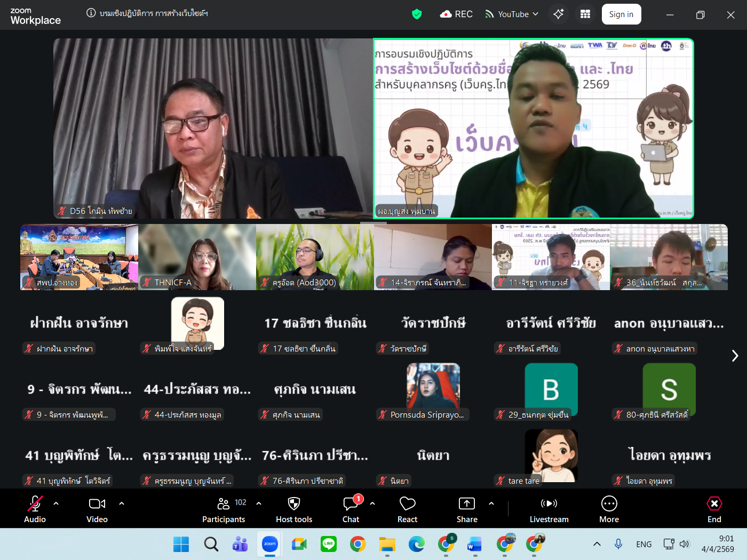747x560 pixels.
Task: Open the Chat panel
Action: 351,509
